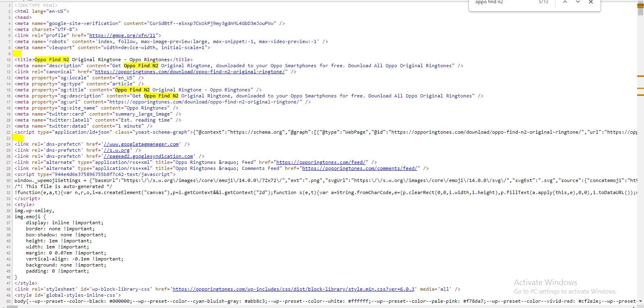The height and width of the screenshot is (308, 644).
Task: Click 'padding: 0 !important;' line
Action: (58, 271)
